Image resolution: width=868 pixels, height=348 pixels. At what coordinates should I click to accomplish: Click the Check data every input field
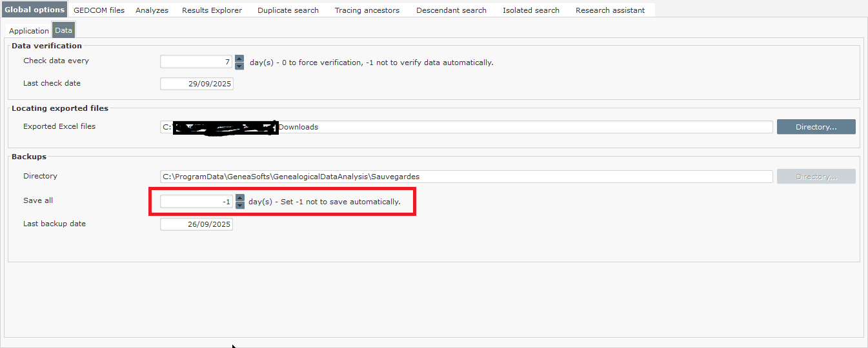196,62
